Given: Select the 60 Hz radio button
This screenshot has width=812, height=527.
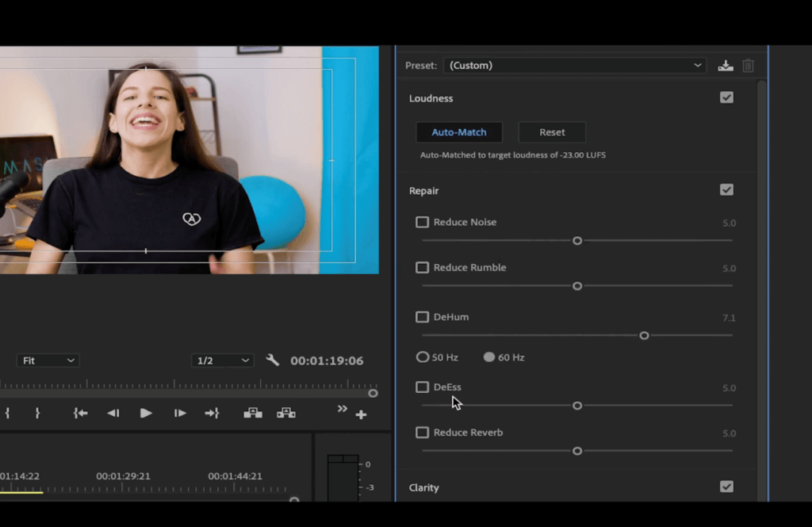Looking at the screenshot, I should point(489,357).
